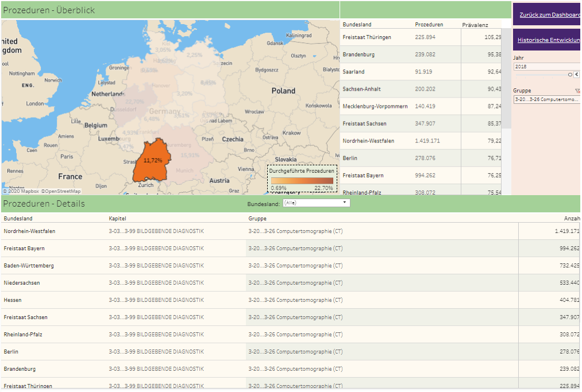Select Hessen row in details table
582x392 pixels.
14,300
